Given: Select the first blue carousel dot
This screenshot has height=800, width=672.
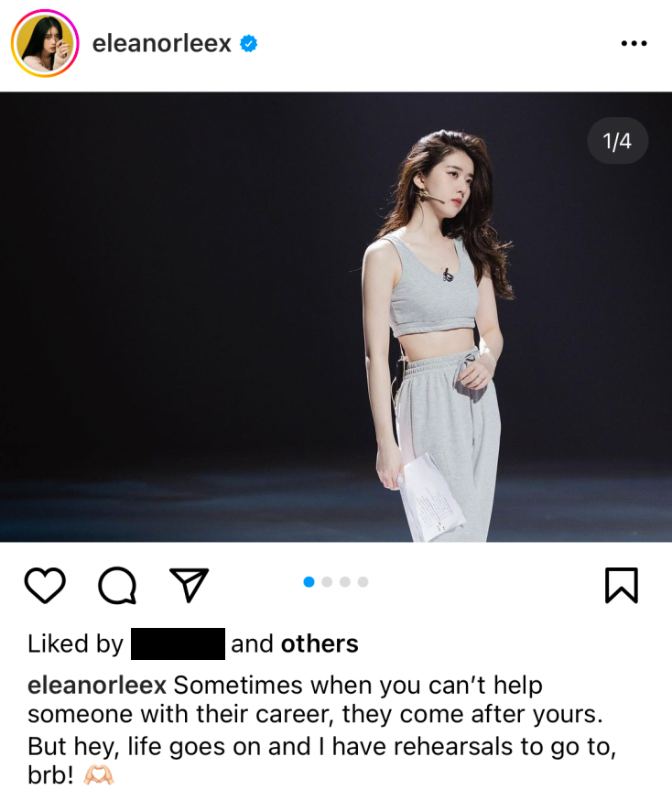Looking at the screenshot, I should tap(309, 582).
